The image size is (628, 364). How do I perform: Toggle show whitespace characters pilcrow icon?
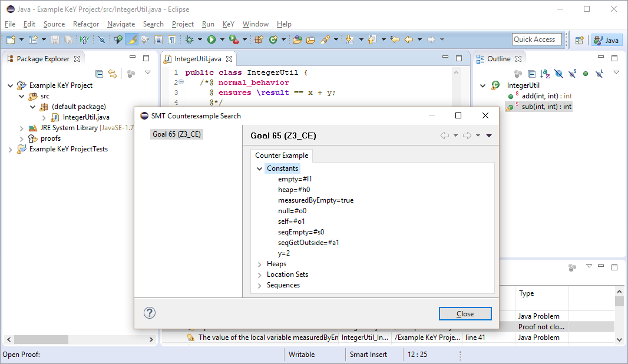point(172,39)
